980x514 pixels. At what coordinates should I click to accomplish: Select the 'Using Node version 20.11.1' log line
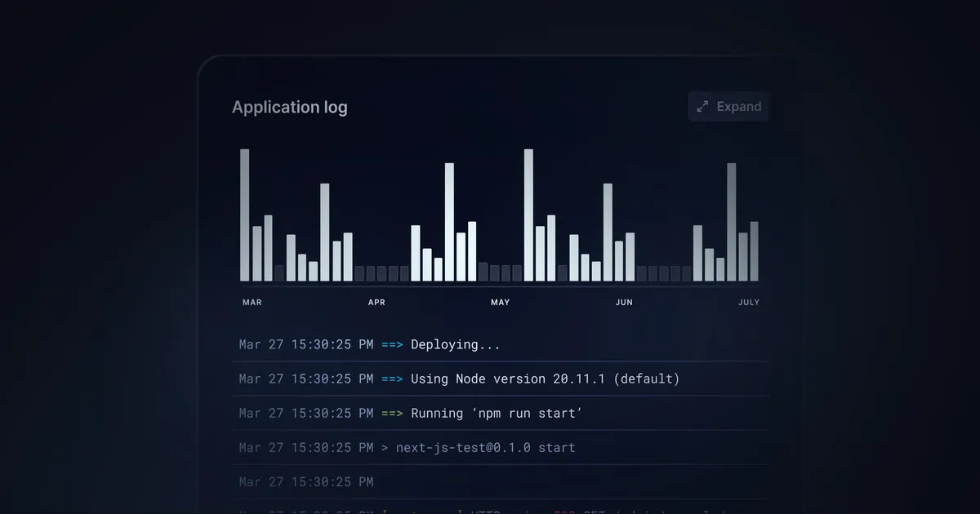click(500, 379)
